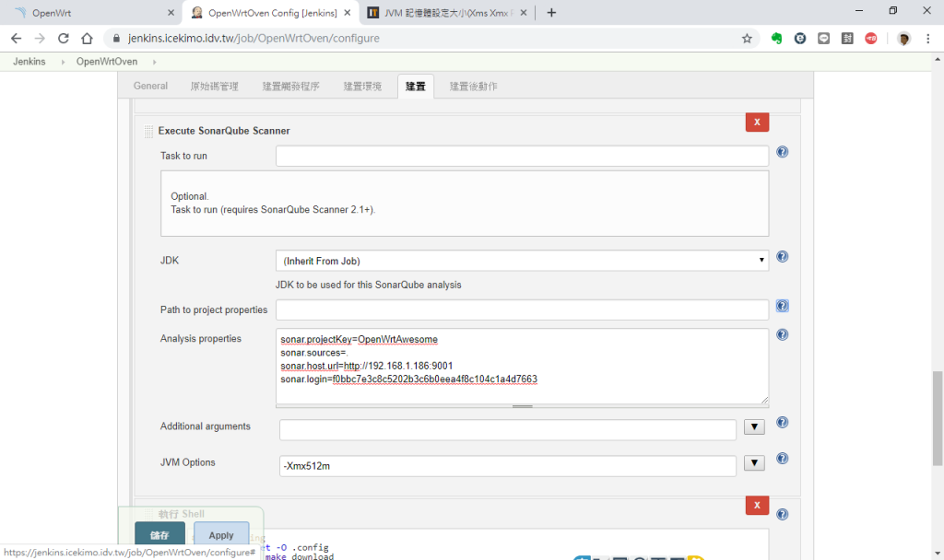The image size is (944, 560).
Task: Click help icon for JVM Options
Action: tap(782, 459)
